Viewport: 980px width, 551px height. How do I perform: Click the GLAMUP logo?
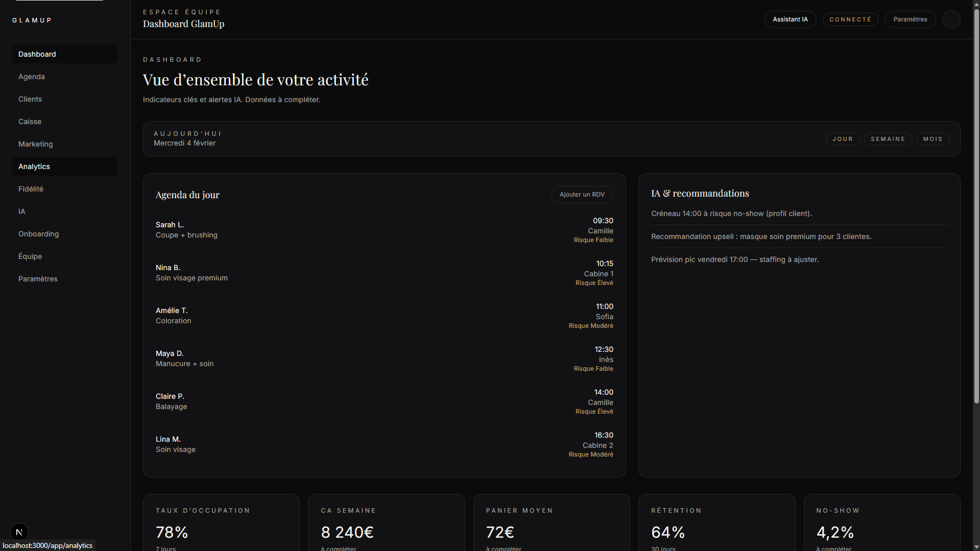pyautogui.click(x=32, y=20)
